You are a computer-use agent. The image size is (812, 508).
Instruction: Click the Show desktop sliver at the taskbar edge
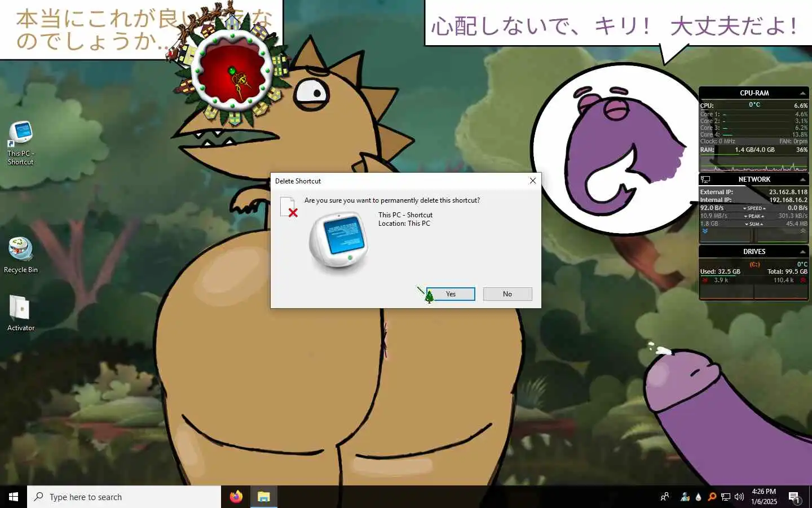(x=810, y=497)
